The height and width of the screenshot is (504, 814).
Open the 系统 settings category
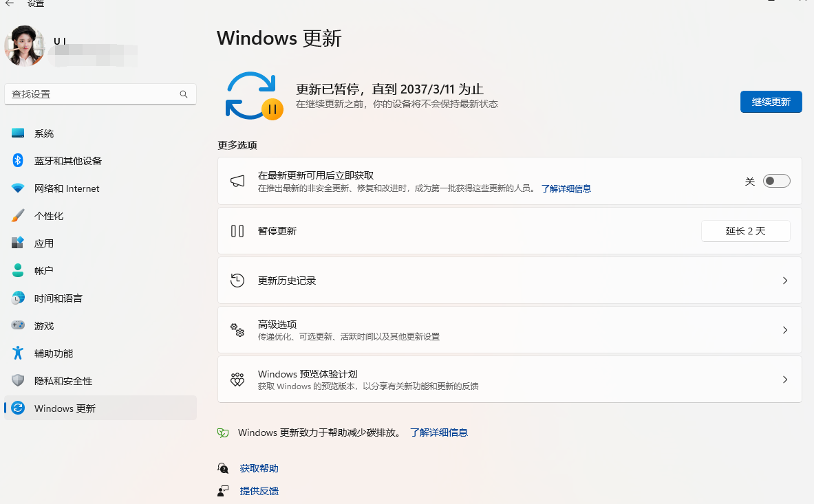100,133
